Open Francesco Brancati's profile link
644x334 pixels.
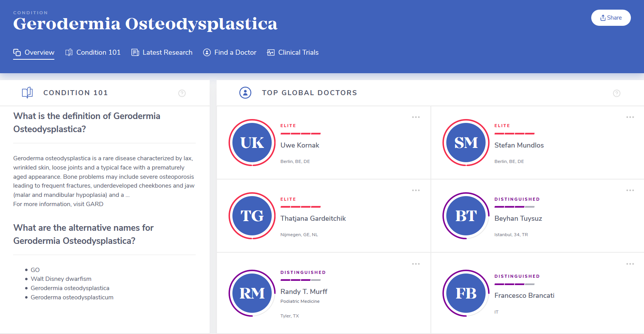coord(524,295)
